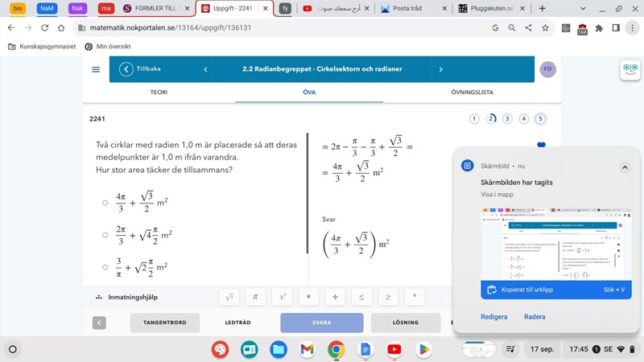
Task: Click the smiley face assistant icon
Action: click(x=629, y=70)
